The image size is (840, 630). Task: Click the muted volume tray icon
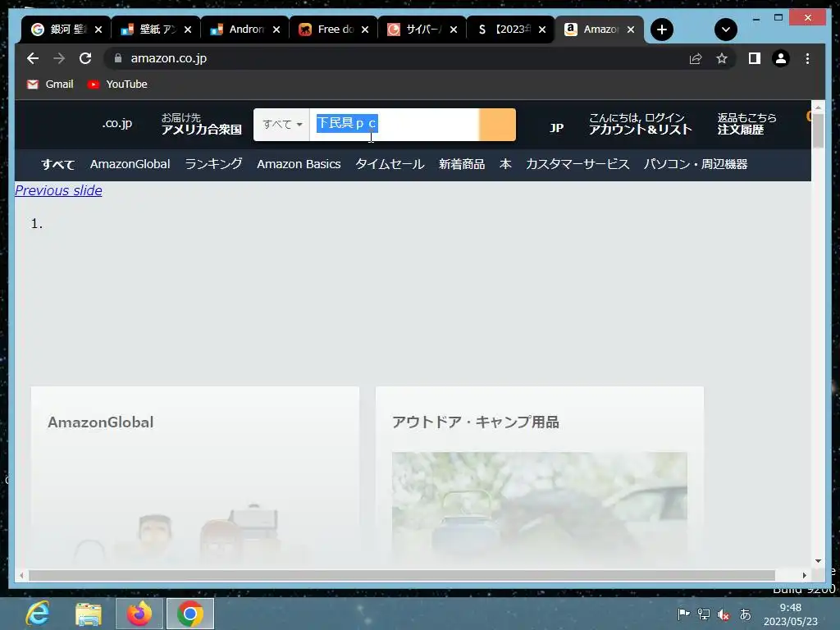(724, 614)
